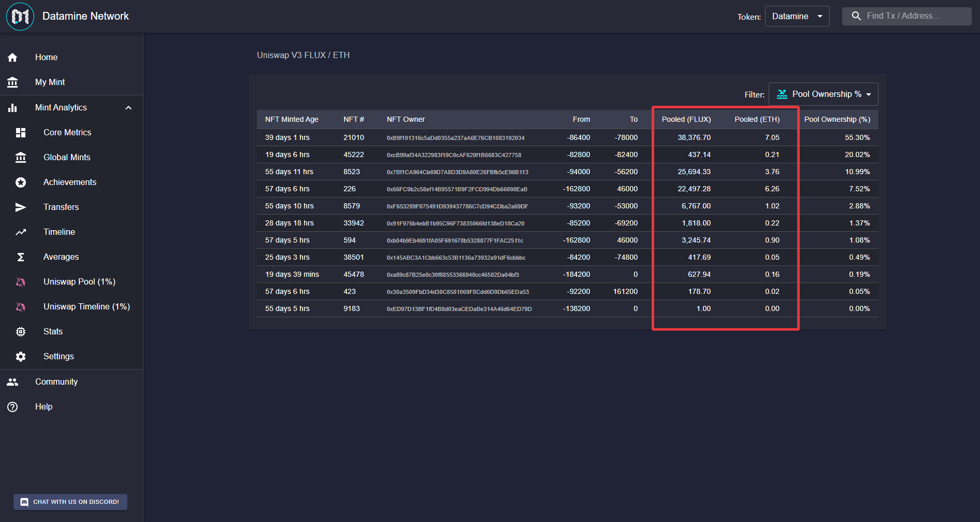Click the Help question mark icon
980x522 pixels.
click(x=12, y=407)
